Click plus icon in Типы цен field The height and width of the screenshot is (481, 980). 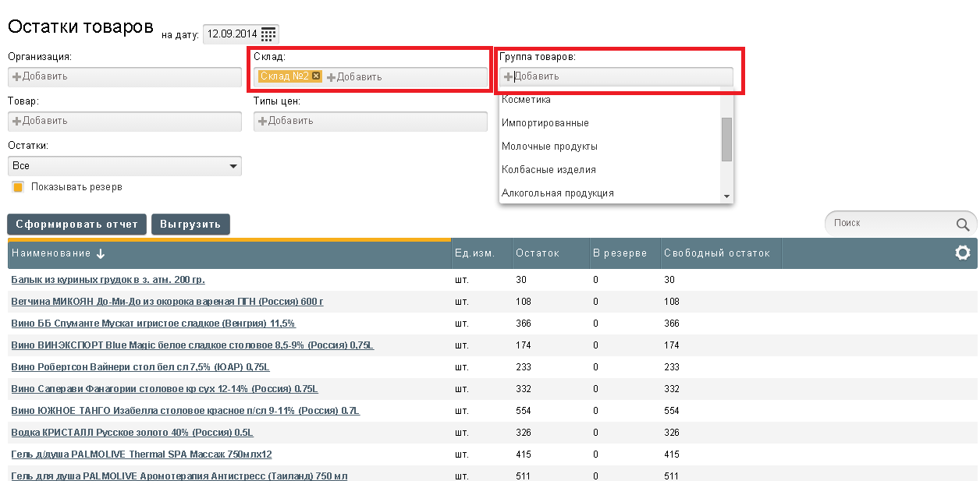click(x=262, y=121)
